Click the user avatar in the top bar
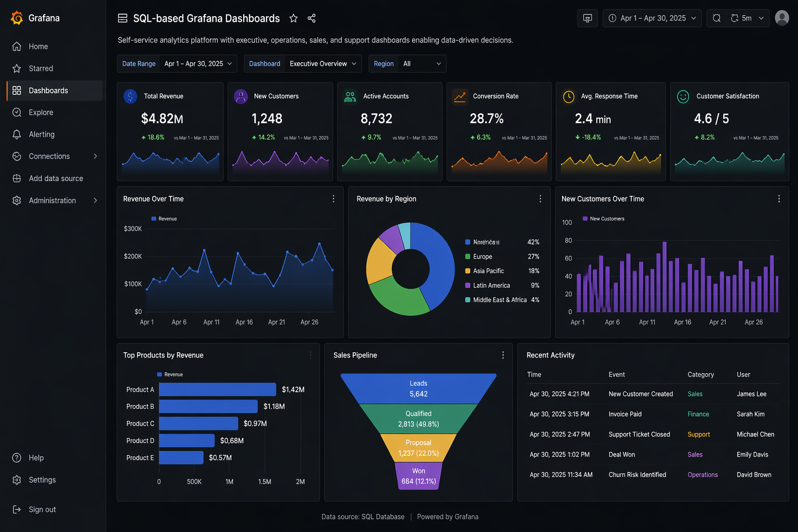The image size is (798, 532). (782, 18)
